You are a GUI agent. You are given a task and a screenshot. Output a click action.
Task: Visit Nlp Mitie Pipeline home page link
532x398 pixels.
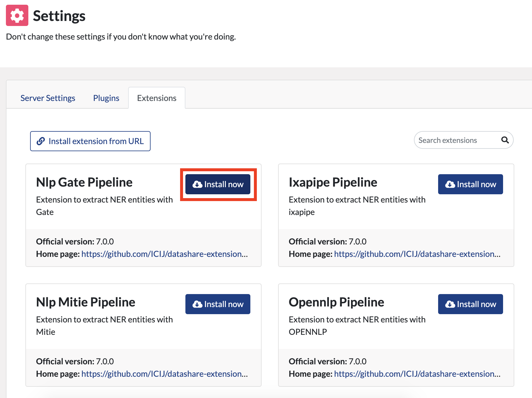[x=164, y=374]
